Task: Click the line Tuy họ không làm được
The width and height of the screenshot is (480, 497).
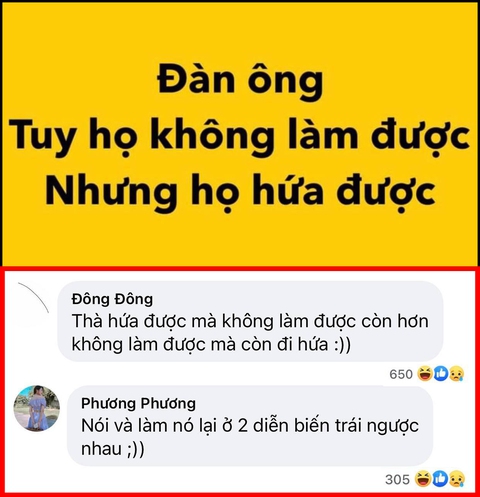Action: pyautogui.click(x=240, y=137)
